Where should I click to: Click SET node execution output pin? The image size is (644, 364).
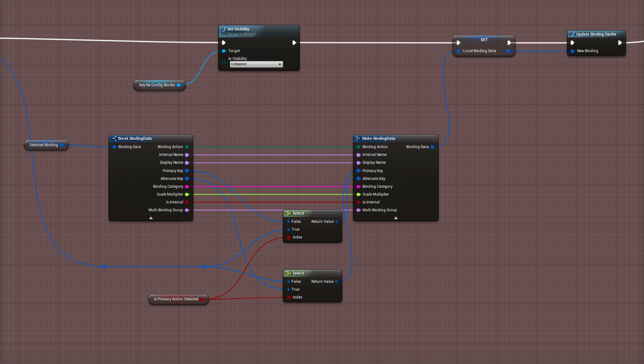click(x=509, y=43)
